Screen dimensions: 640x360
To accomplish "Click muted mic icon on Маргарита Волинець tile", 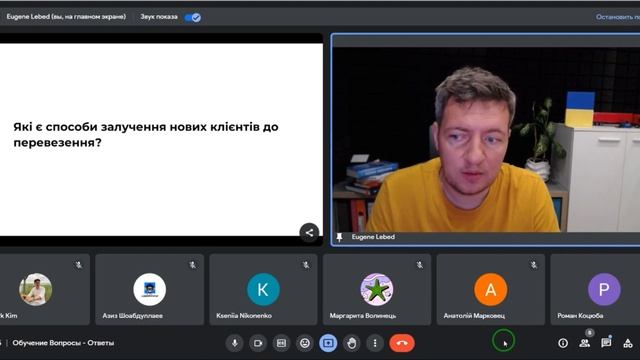I will [x=420, y=265].
